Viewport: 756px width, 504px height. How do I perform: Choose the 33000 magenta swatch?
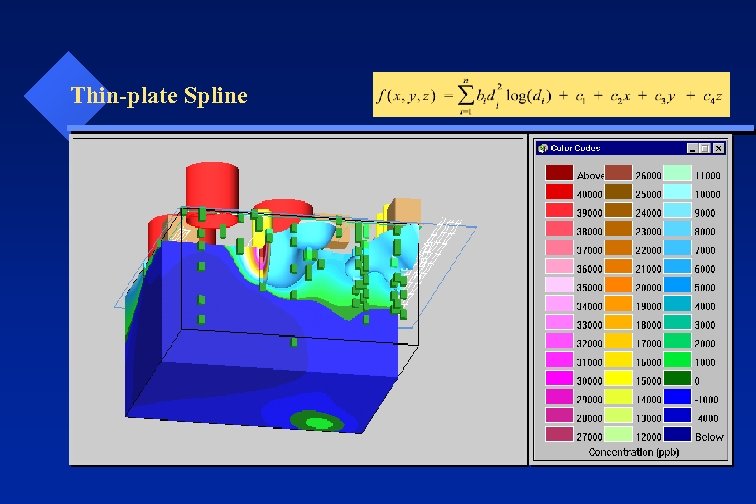(x=559, y=322)
